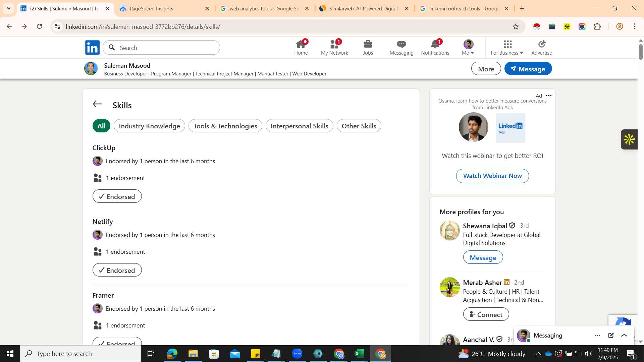The height and width of the screenshot is (362, 644).
Task: Open Notifications bell icon
Action: point(435,47)
